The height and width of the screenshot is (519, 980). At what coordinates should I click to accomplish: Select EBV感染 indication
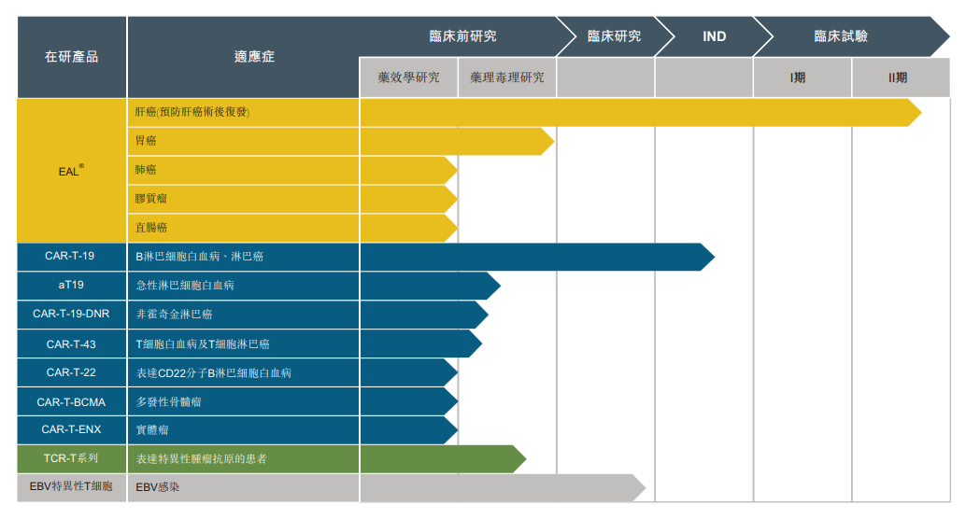point(243,488)
